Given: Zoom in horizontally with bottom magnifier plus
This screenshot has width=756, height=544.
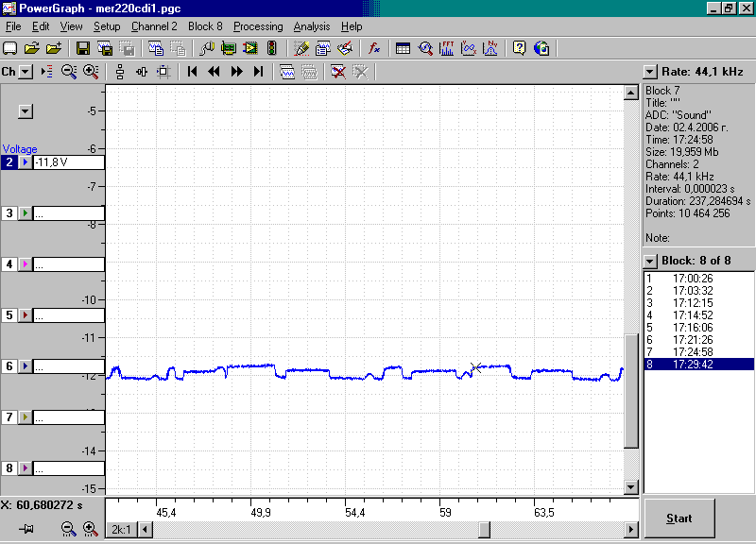Looking at the screenshot, I should pyautogui.click(x=91, y=529).
